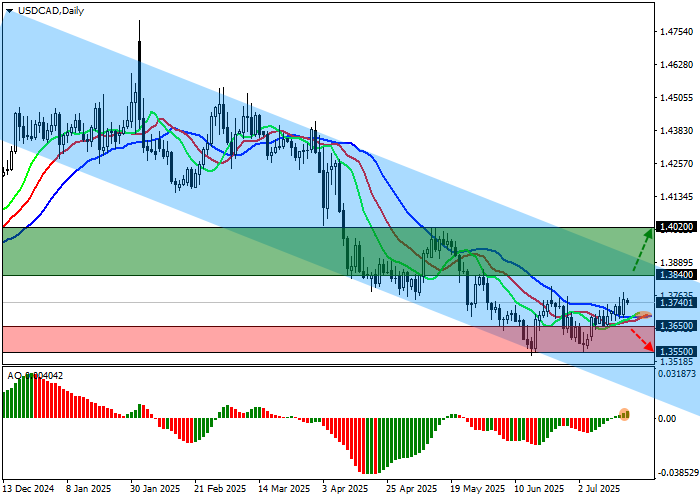
Task: Click the 1.45055 price axis value
Action: 677,98
